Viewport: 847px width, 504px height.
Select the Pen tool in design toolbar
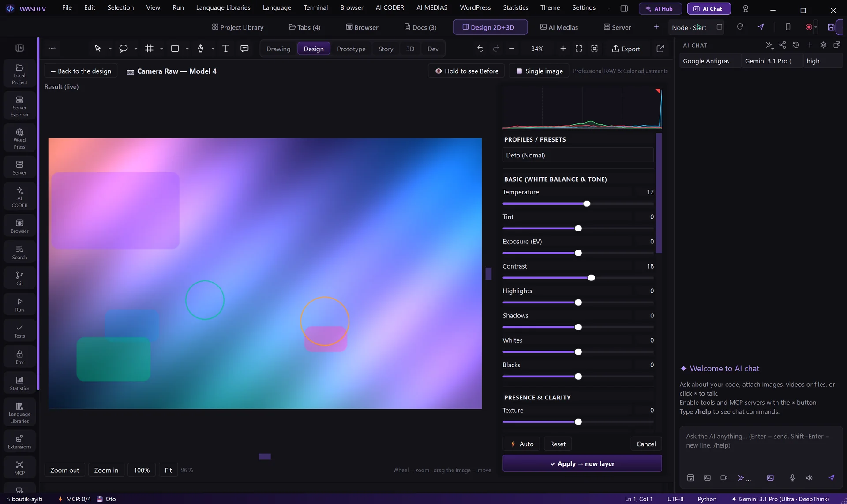pyautogui.click(x=201, y=49)
